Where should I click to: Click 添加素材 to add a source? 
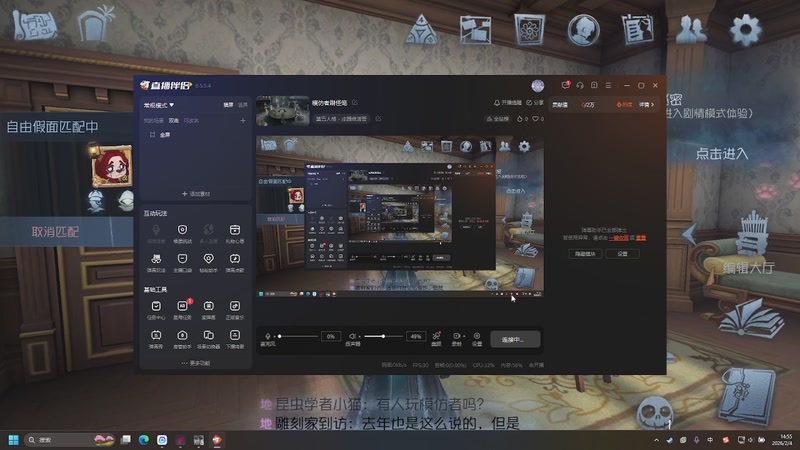pyautogui.click(x=196, y=194)
